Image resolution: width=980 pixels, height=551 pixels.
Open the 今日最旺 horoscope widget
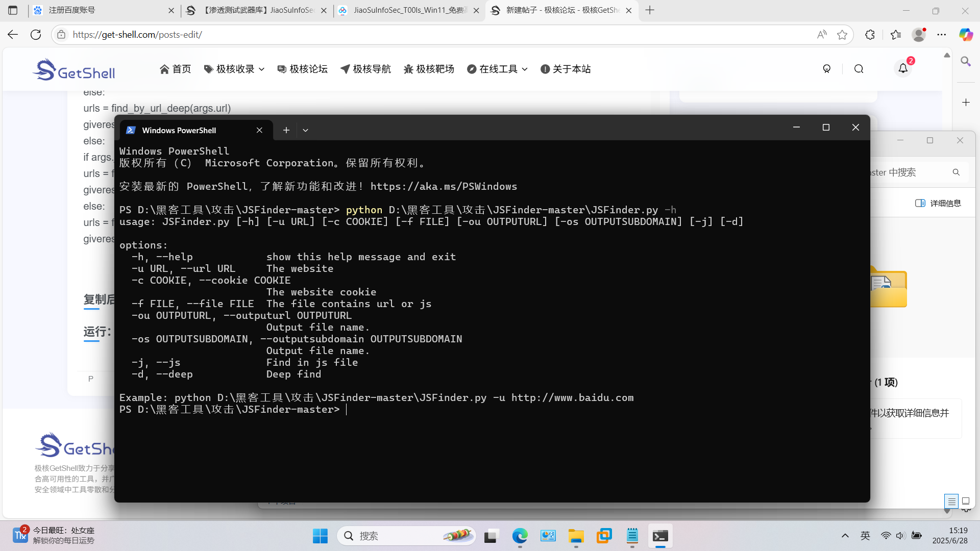point(54,536)
